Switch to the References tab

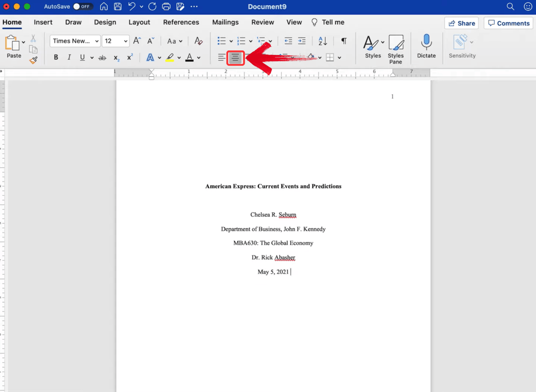click(x=181, y=22)
